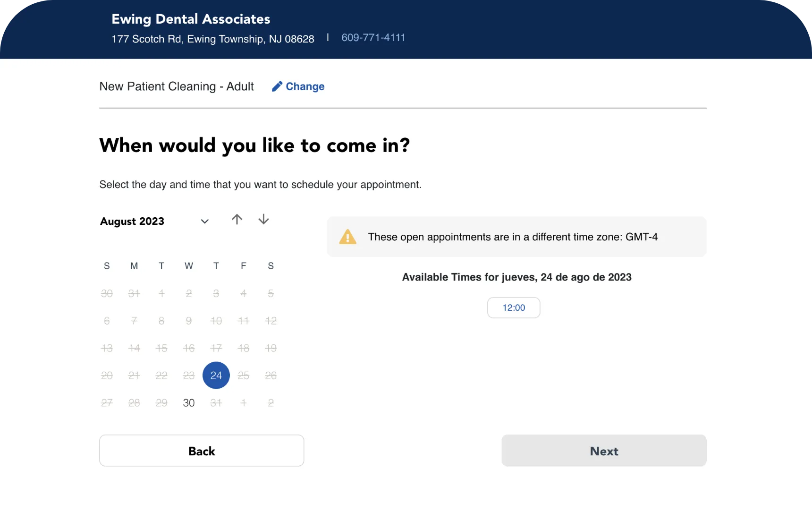The height and width of the screenshot is (512, 812).
Task: Click crossed-out date 10 on calendar
Action: click(x=216, y=321)
